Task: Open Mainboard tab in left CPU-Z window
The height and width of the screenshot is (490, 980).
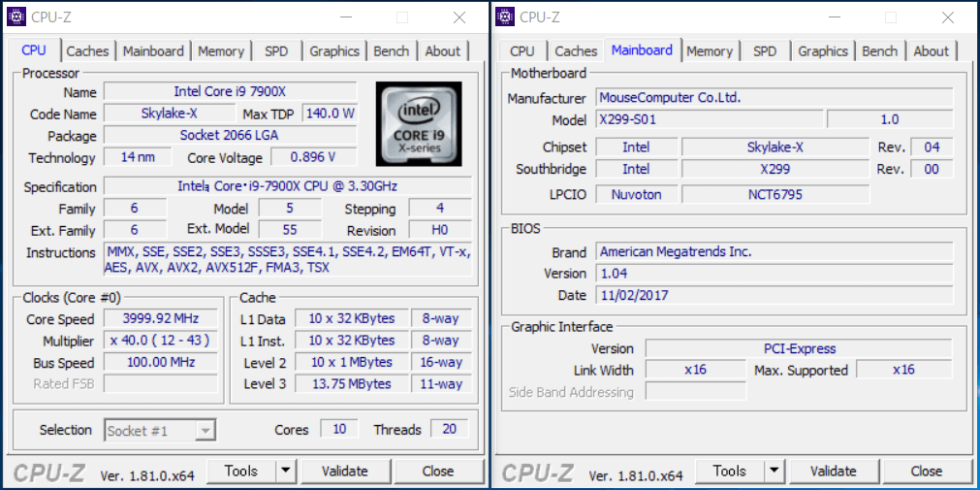Action: [x=153, y=51]
